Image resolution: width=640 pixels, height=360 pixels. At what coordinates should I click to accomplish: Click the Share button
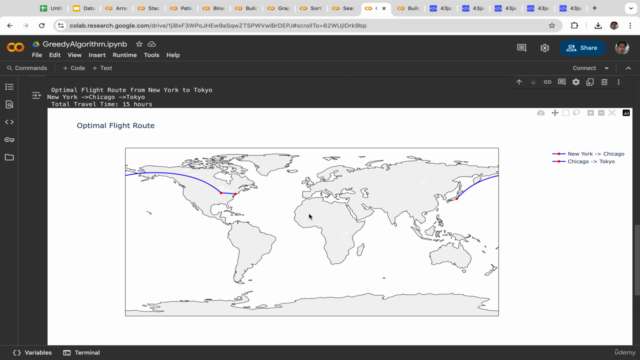click(x=582, y=48)
